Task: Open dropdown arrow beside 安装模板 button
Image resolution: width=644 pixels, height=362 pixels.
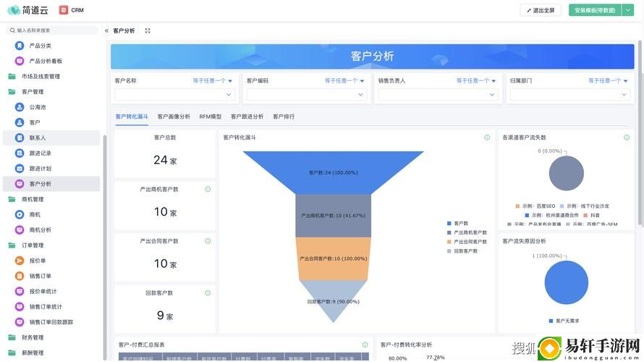Action: pyautogui.click(x=628, y=10)
